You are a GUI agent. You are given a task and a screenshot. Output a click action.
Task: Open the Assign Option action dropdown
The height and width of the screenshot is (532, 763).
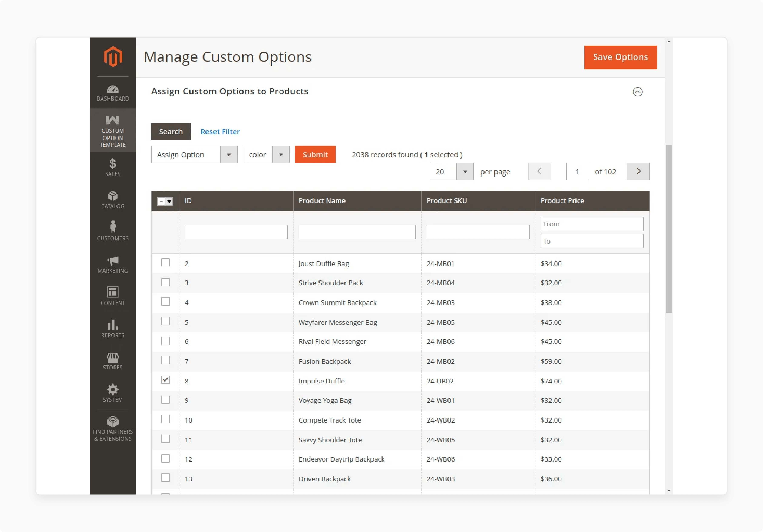point(194,154)
